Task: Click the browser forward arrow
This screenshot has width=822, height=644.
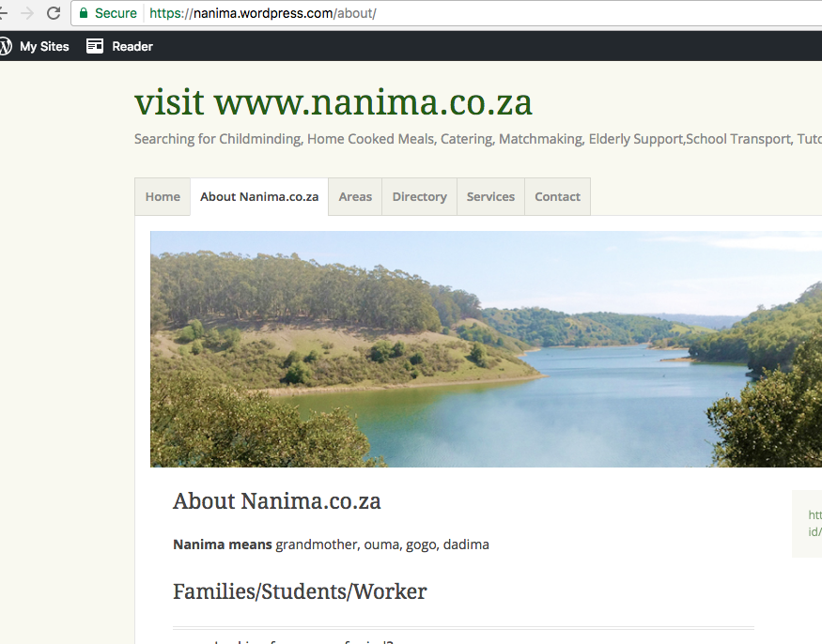Action: pos(26,13)
